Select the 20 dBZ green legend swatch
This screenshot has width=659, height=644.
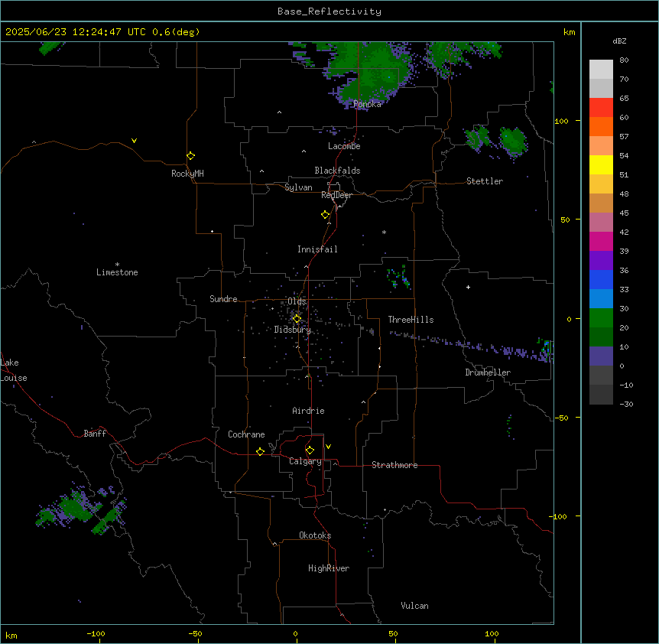pos(601,318)
